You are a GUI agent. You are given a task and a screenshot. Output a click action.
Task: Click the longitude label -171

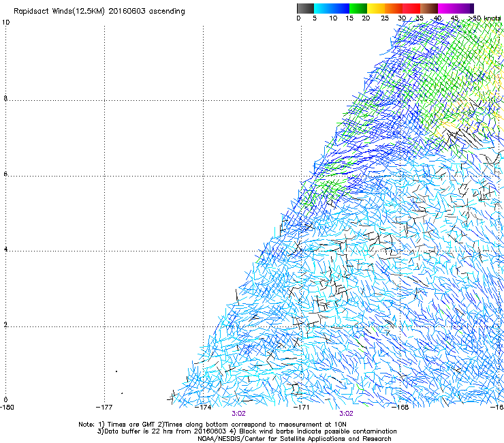pos(302,408)
